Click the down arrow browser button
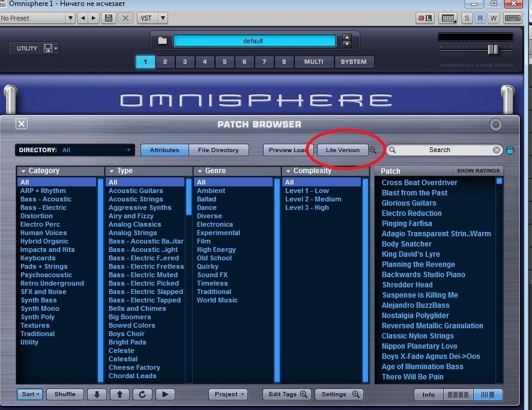This screenshot has height=410, width=532. click(x=97, y=394)
